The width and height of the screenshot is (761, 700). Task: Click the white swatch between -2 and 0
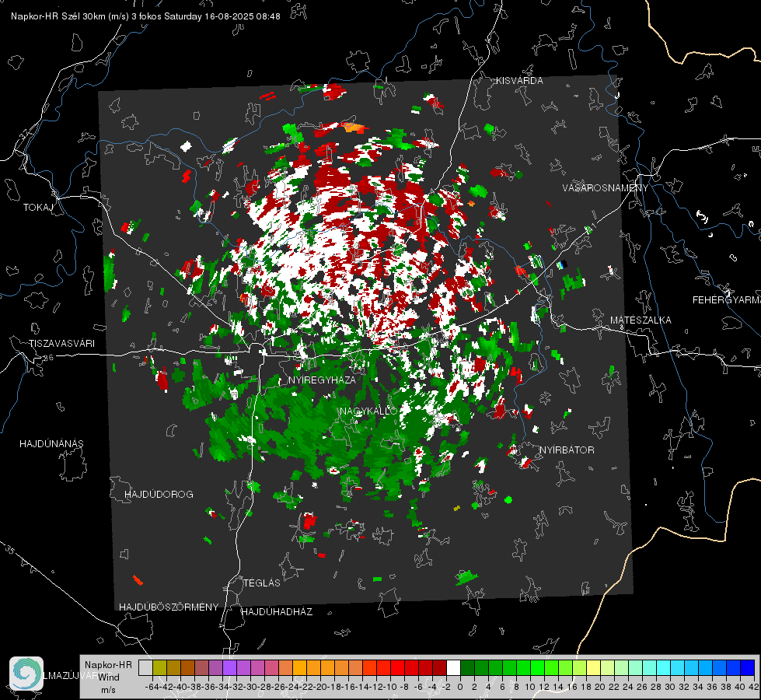pos(453,668)
